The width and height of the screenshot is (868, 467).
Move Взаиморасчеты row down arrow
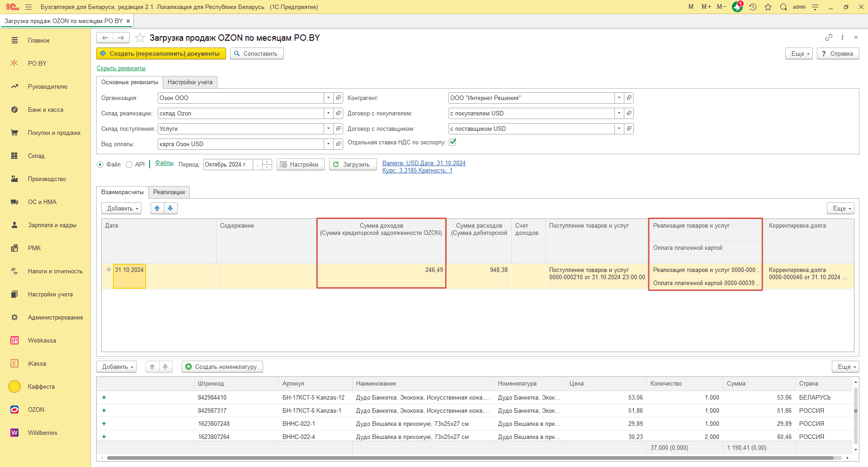tap(170, 208)
